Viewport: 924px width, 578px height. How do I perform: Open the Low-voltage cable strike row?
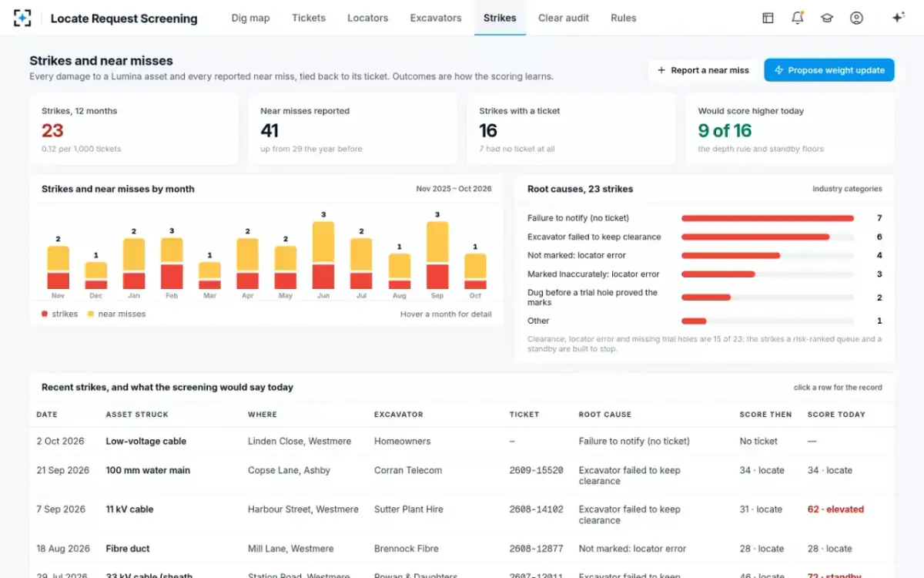pyautogui.click(x=462, y=442)
